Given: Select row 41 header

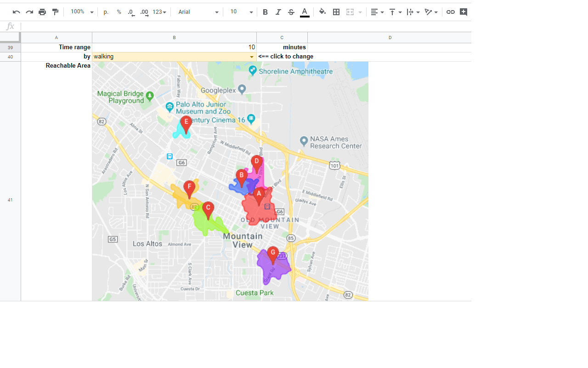Looking at the screenshot, I should point(10,181).
